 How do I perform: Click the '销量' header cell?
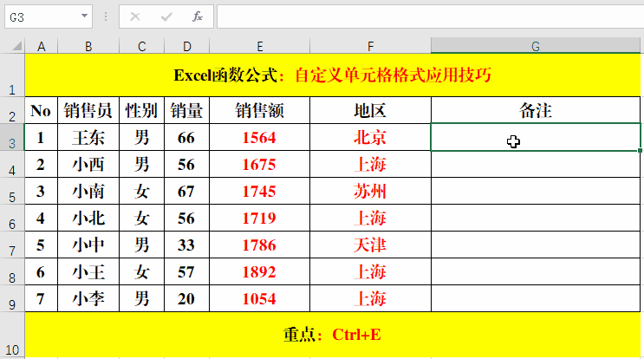point(187,110)
